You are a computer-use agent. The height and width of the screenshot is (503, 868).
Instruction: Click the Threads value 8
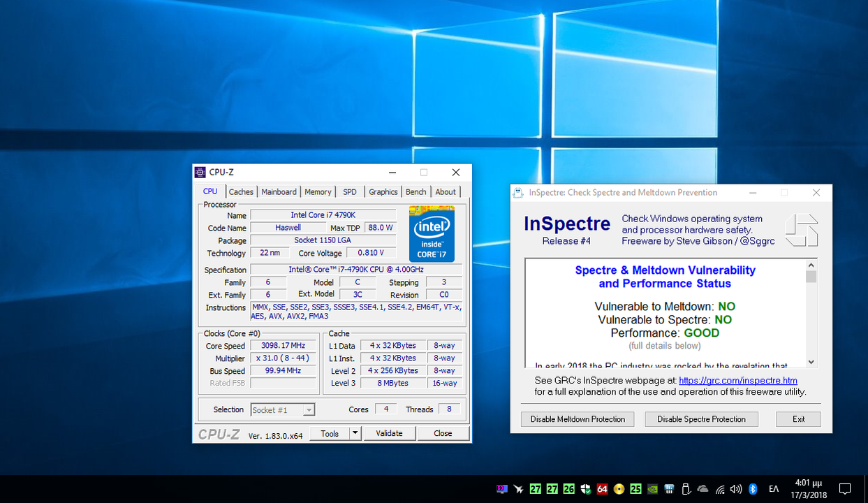(449, 409)
